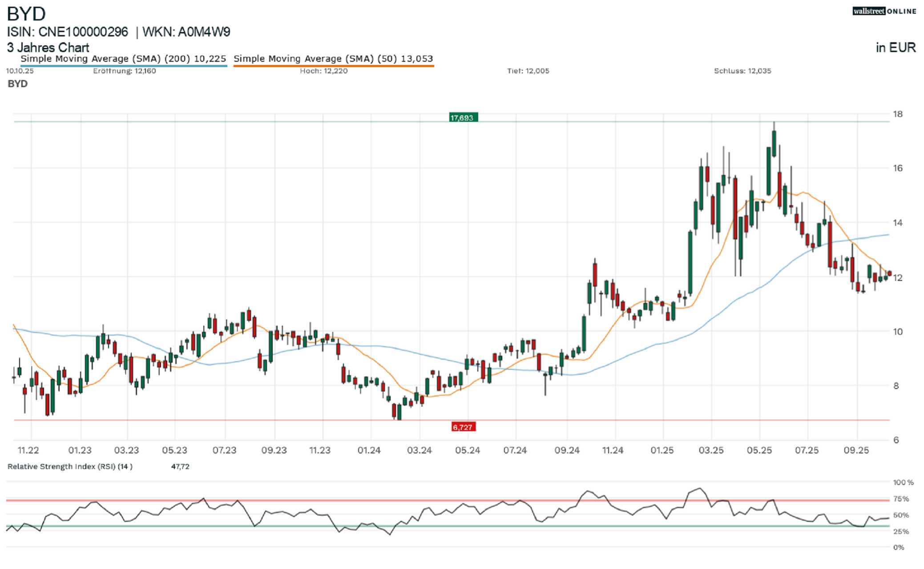Click the 01.24 date axis label
924x569 pixels.
point(369,450)
